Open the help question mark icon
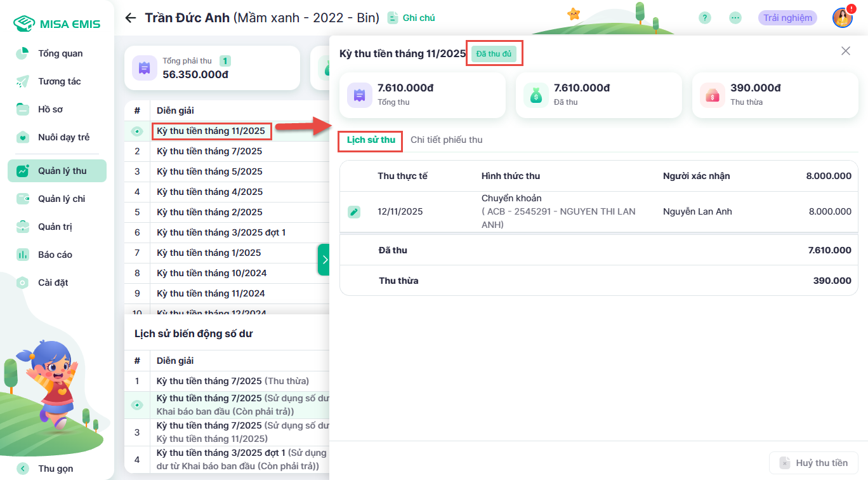Image resolution: width=868 pixels, height=480 pixels. click(x=705, y=18)
